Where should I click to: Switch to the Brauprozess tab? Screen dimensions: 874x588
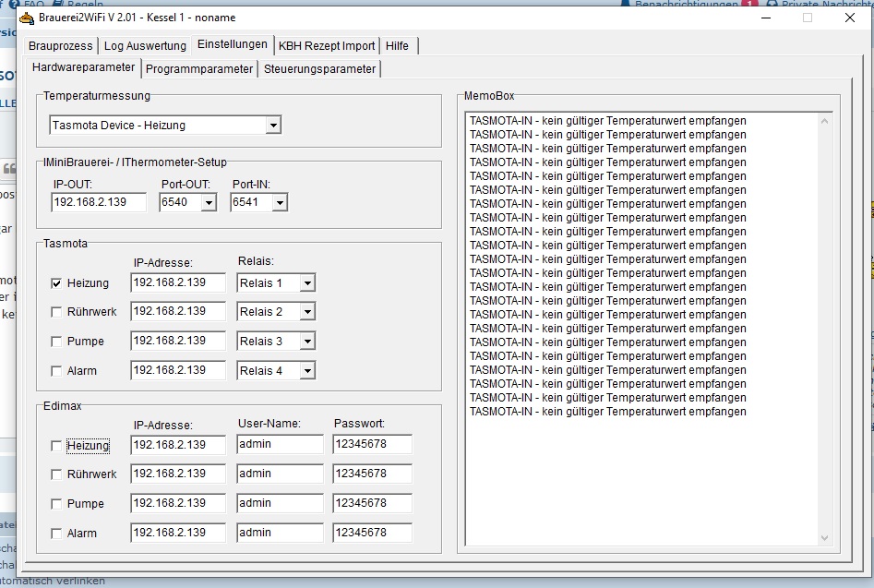pyautogui.click(x=61, y=45)
